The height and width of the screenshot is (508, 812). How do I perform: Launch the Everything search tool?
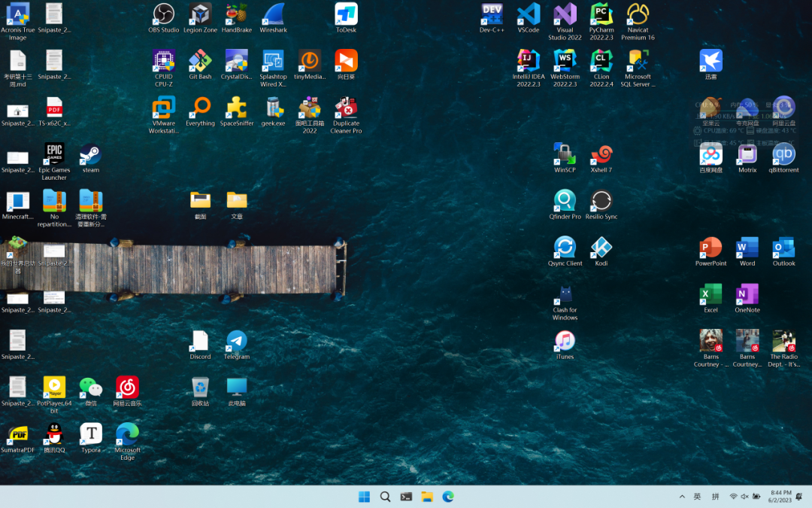click(200, 111)
